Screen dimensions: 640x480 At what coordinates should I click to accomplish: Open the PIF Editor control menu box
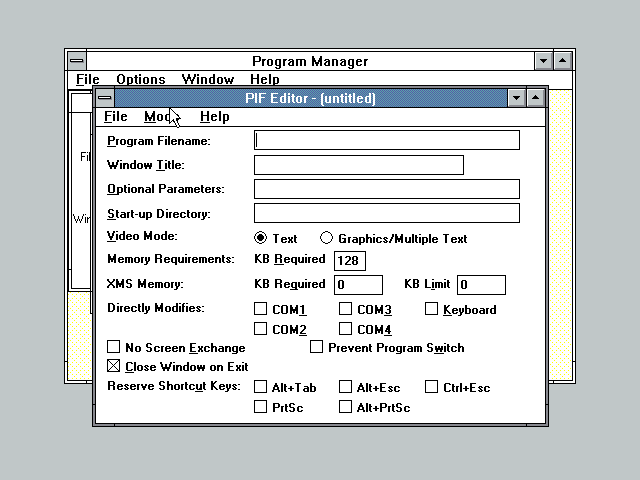105,98
